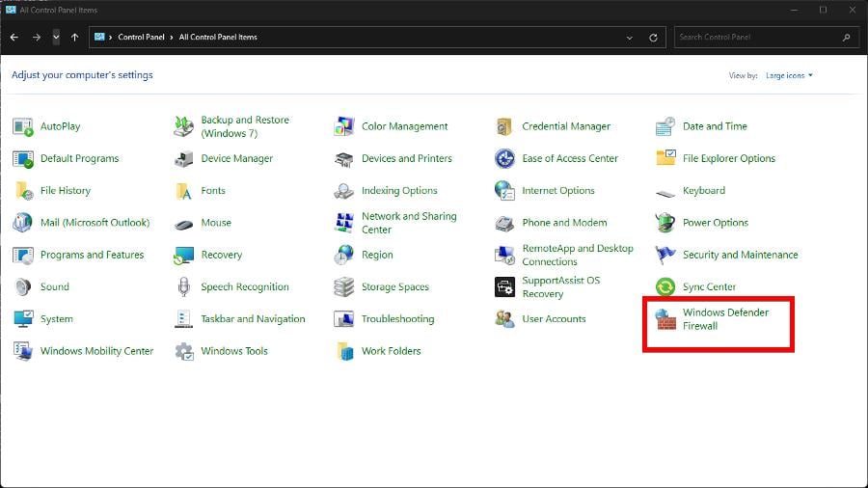
Task: Expand the chevron before Control Panel breadcrumb
Action: point(111,38)
